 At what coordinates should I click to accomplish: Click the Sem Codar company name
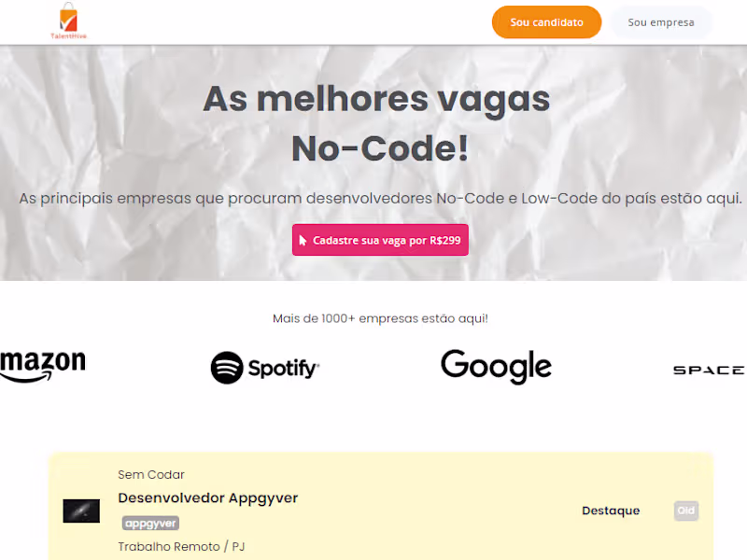(151, 475)
